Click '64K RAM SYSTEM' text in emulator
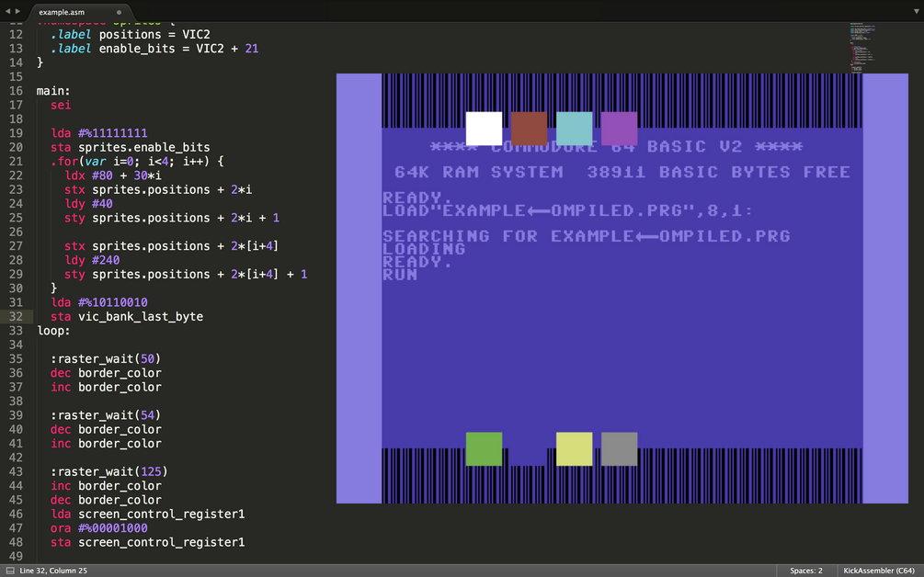924x577 pixels. (x=478, y=172)
